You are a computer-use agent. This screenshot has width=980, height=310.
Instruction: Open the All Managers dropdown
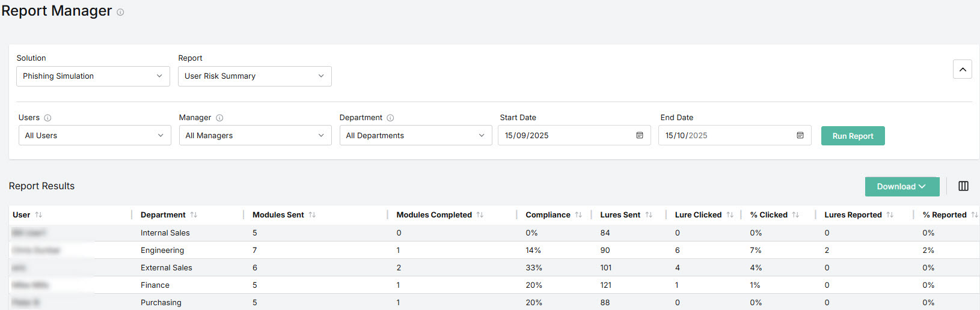pos(256,135)
